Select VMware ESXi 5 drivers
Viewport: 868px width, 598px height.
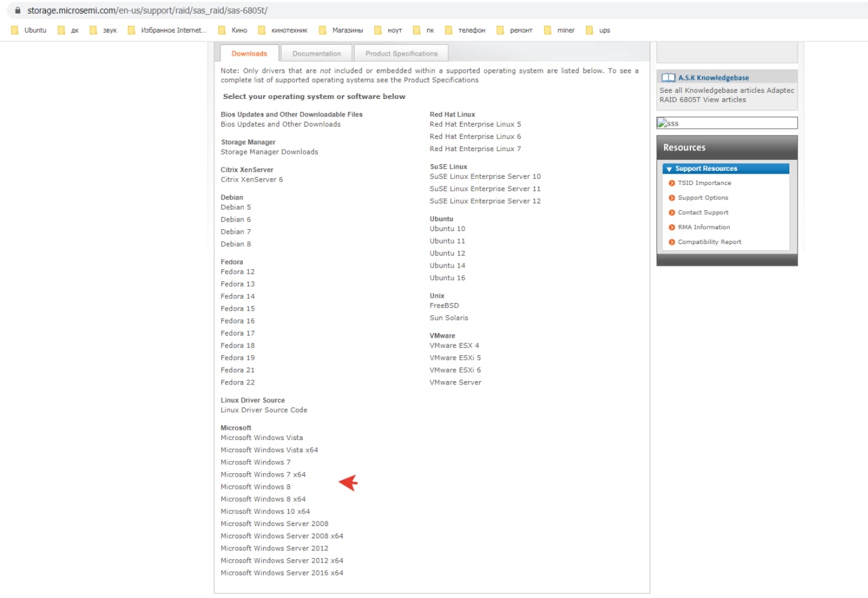tap(455, 358)
